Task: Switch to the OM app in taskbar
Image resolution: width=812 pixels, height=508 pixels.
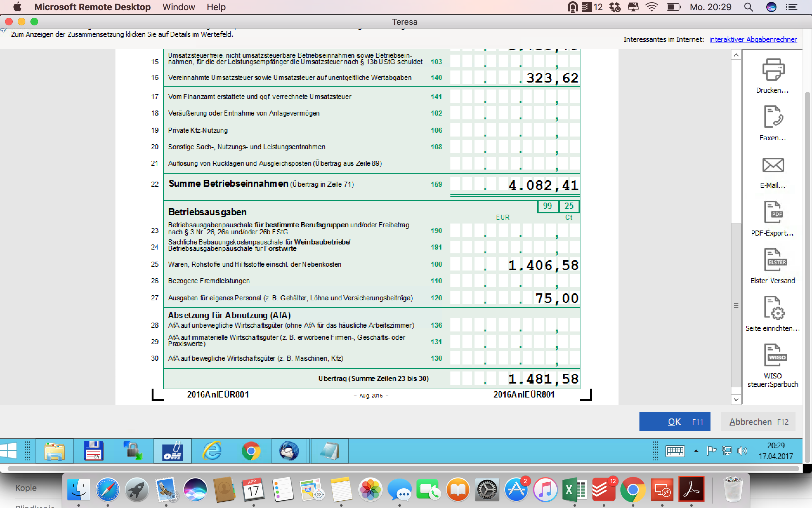Action: click(173, 451)
